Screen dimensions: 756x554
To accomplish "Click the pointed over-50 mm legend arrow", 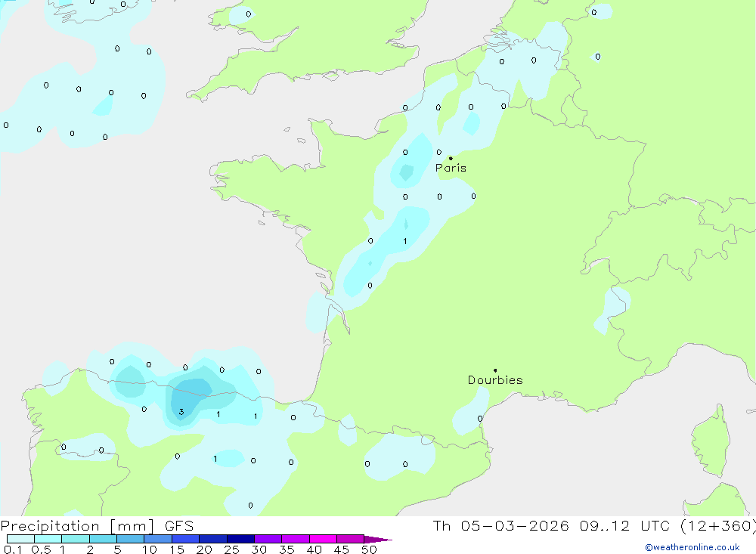I will [x=378, y=540].
